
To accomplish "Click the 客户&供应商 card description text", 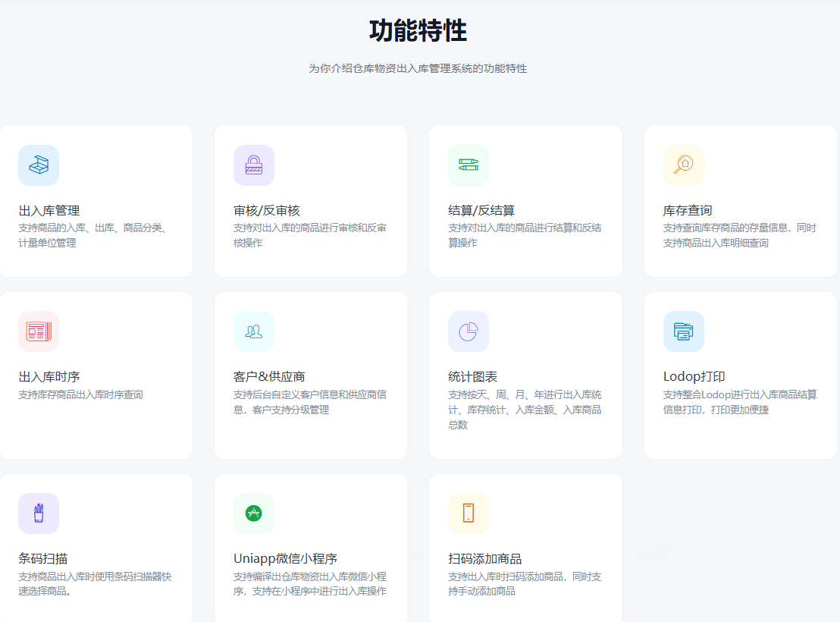I will [310, 402].
